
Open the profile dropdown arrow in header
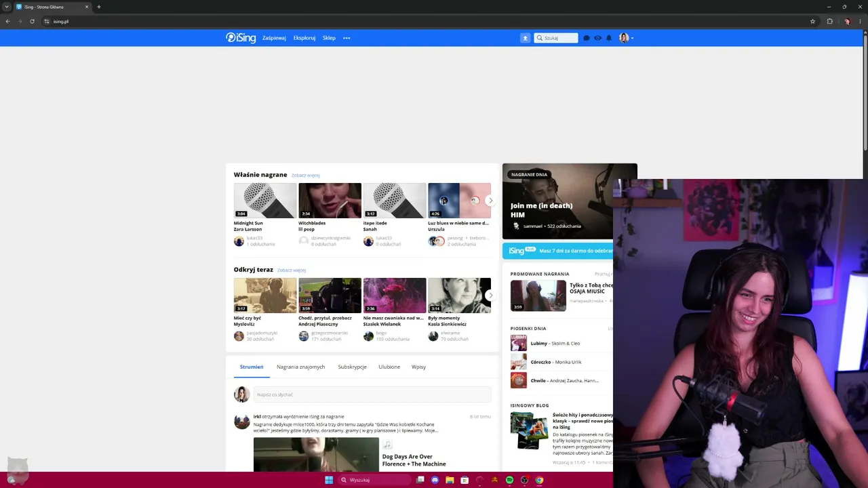632,39
